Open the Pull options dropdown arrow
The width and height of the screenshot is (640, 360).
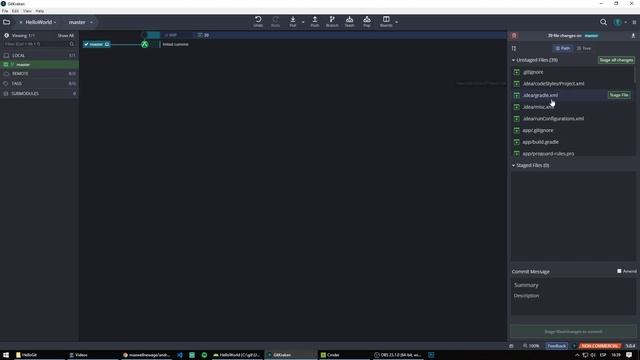[303, 22]
